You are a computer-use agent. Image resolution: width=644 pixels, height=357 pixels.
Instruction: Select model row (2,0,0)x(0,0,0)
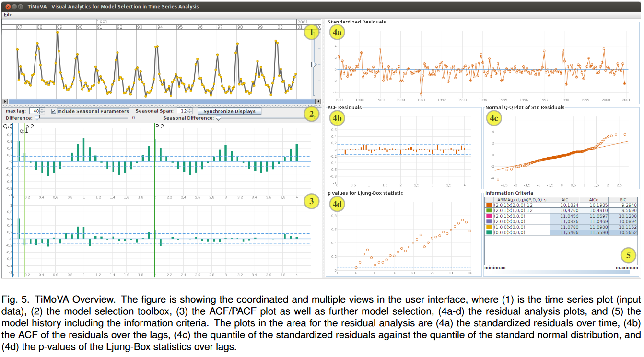coord(561,221)
